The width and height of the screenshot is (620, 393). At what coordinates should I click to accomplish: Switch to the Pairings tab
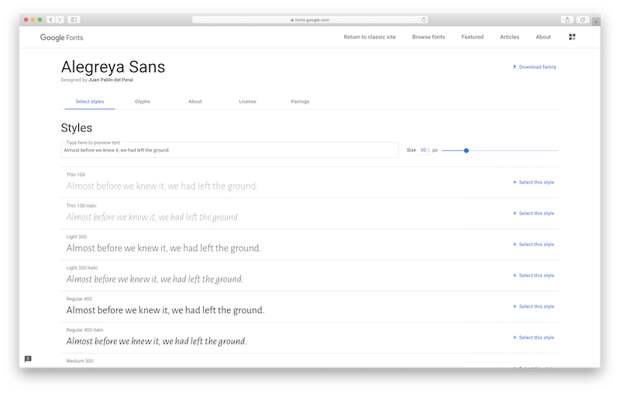coord(300,102)
